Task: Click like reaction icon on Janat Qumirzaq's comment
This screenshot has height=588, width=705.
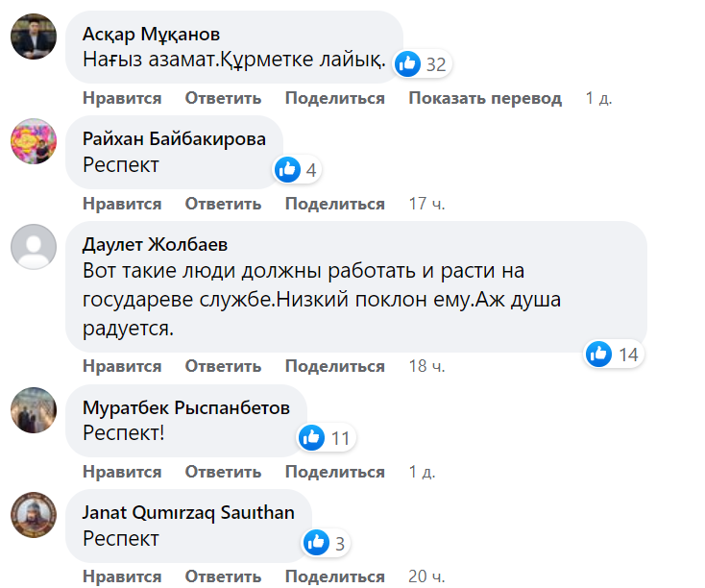Action: pyautogui.click(x=316, y=543)
